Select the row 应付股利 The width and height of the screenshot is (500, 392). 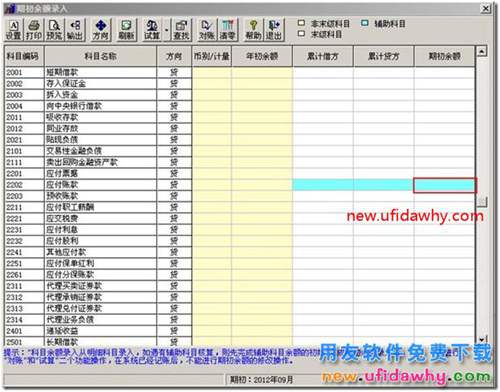240,241
